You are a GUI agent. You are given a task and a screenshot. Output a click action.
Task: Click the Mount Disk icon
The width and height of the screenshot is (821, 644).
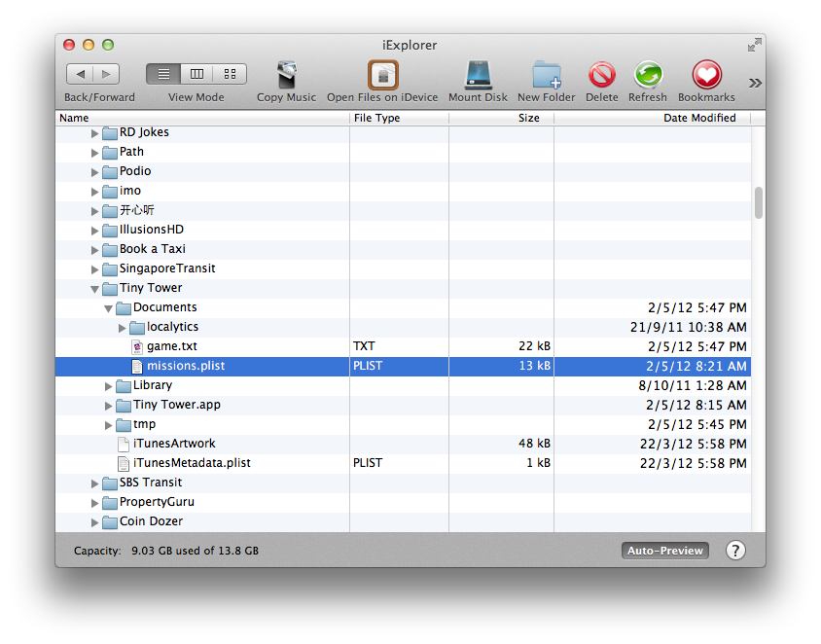click(x=478, y=75)
